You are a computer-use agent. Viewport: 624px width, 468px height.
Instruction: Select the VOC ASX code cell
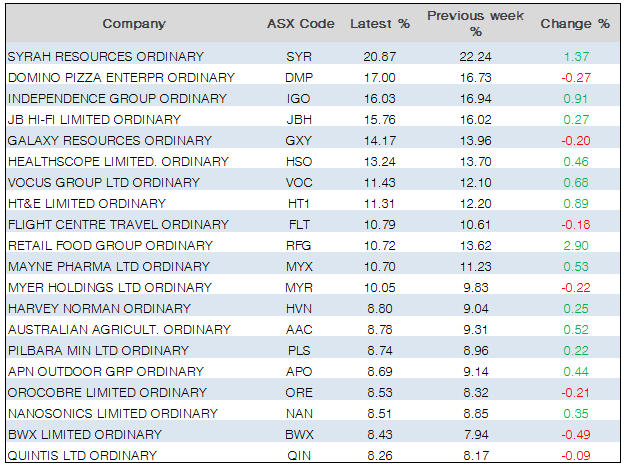coord(292,182)
